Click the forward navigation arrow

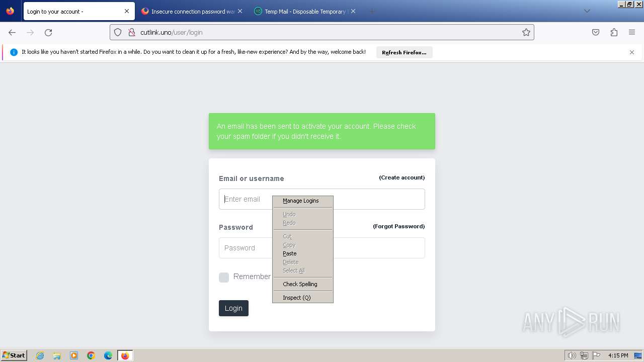coord(30,32)
